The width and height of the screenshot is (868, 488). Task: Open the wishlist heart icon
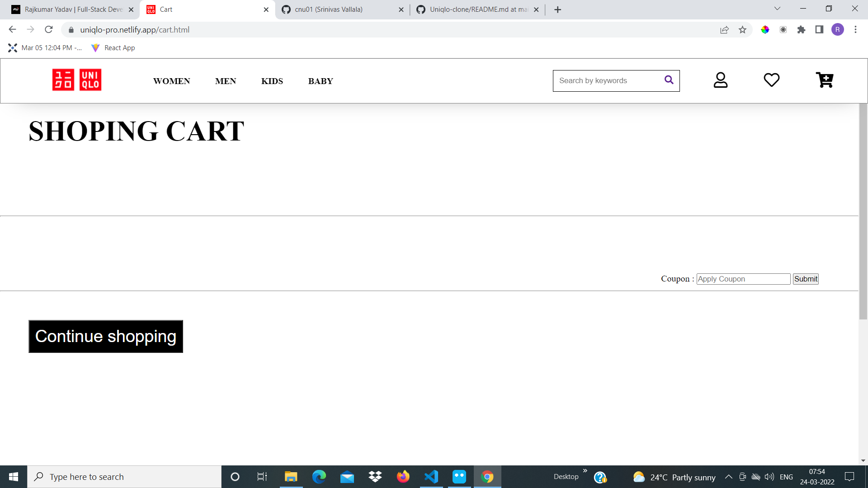tap(771, 80)
